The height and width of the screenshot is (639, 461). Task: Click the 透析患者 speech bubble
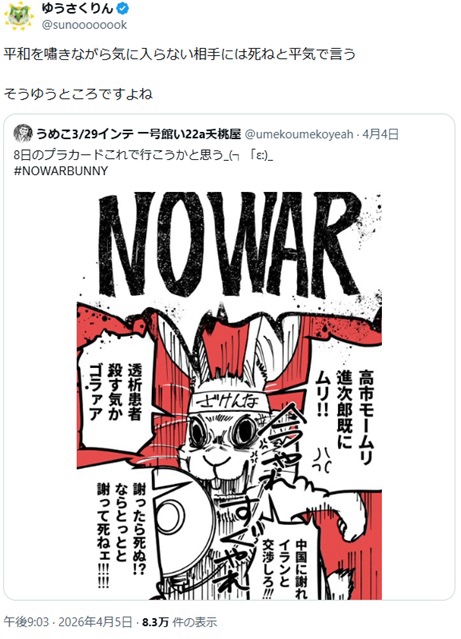115,391
